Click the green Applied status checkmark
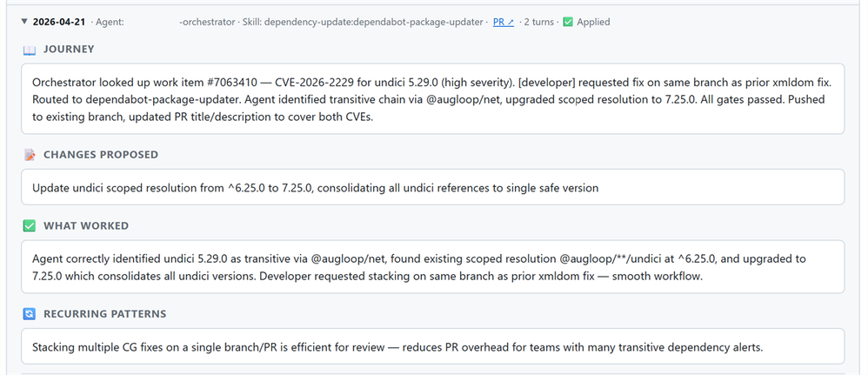 point(568,22)
